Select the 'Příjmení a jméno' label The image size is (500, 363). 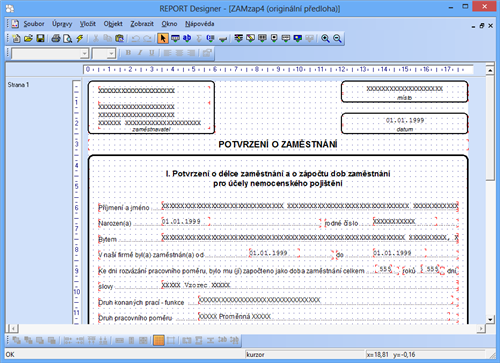(124, 208)
